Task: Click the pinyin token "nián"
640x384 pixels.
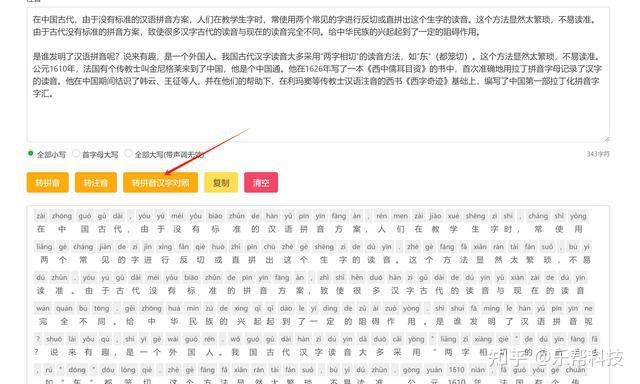Action: (478, 370)
